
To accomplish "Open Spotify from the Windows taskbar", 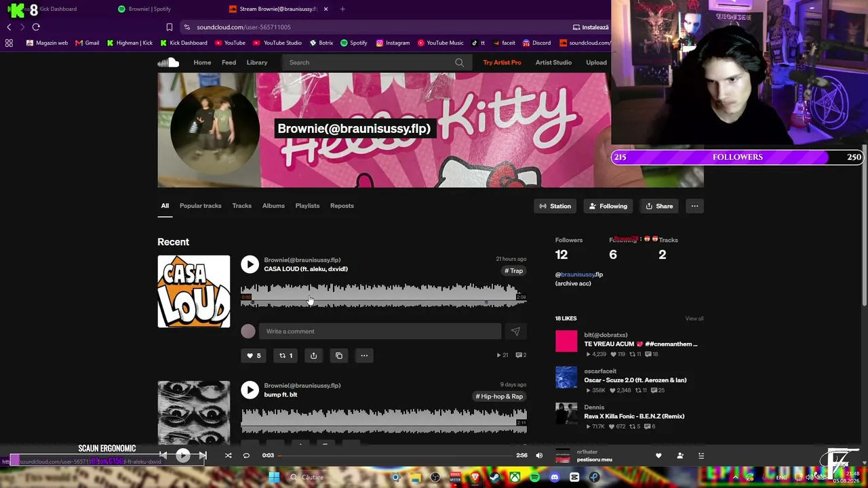I will pos(535,477).
